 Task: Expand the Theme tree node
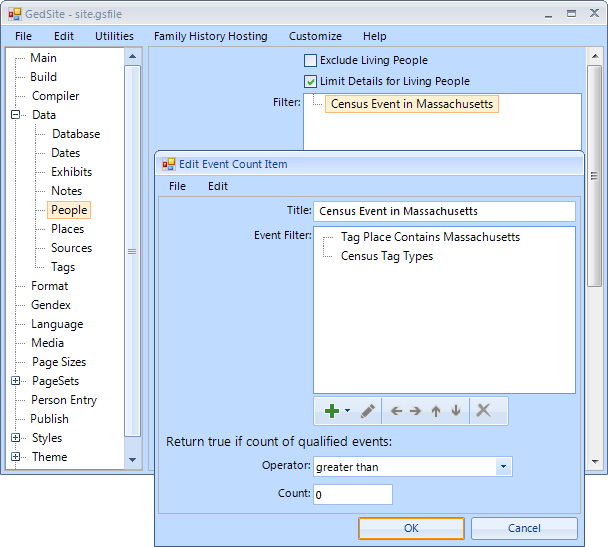[x=16, y=457]
